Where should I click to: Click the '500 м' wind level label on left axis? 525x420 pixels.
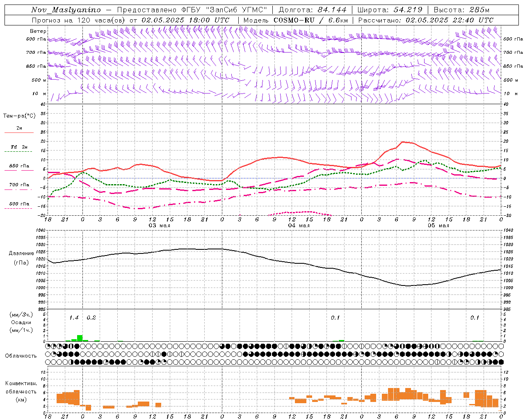[39, 80]
